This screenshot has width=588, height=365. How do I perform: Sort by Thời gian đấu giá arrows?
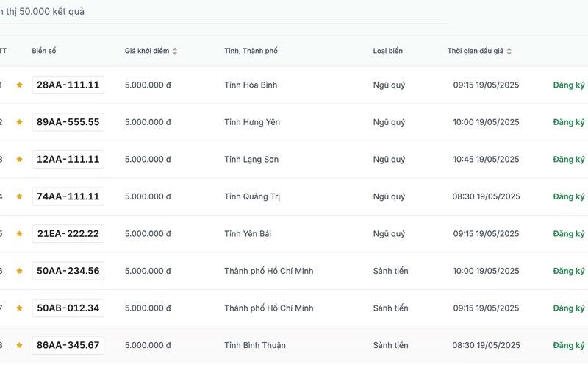pos(509,52)
